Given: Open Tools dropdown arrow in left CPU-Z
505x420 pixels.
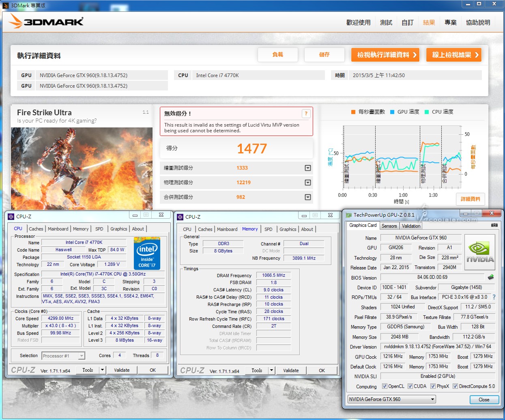Looking at the screenshot, I should [102, 370].
